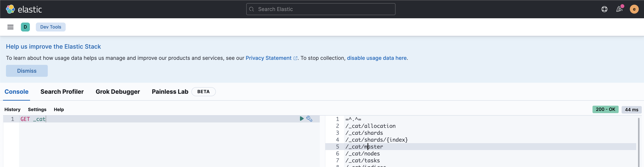The width and height of the screenshot is (644, 167).
Task: Open the help menu lifebuoy icon
Action: click(604, 9)
